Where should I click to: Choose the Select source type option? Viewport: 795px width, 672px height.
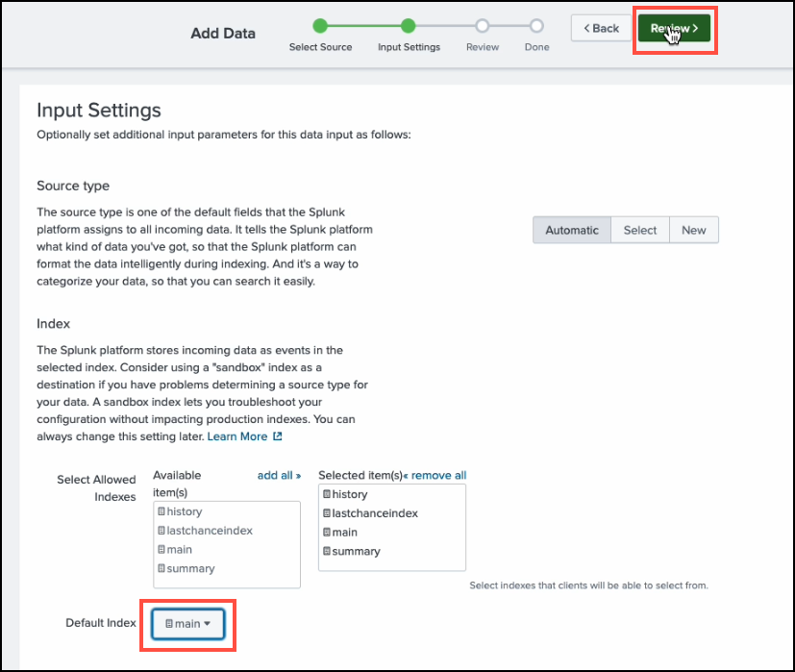point(639,230)
